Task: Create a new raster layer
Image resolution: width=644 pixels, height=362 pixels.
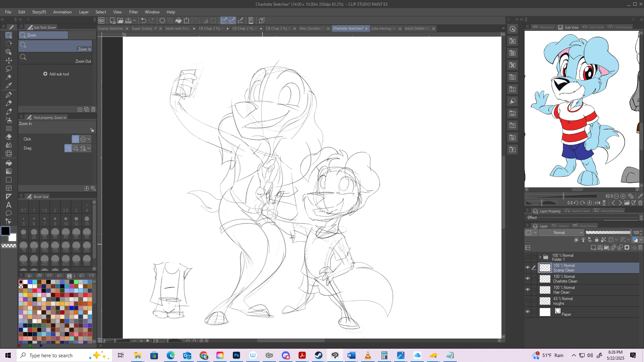Action: pyautogui.click(x=593, y=248)
